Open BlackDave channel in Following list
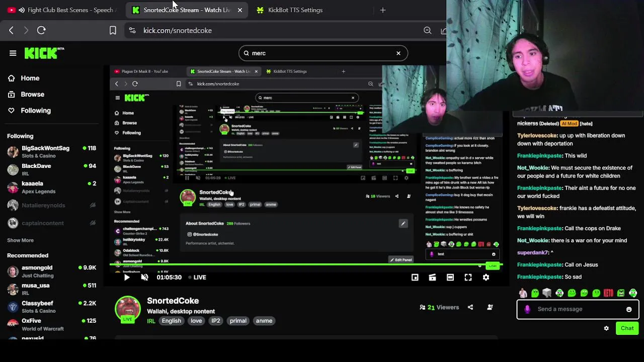The width and height of the screenshot is (644, 362). [51, 169]
